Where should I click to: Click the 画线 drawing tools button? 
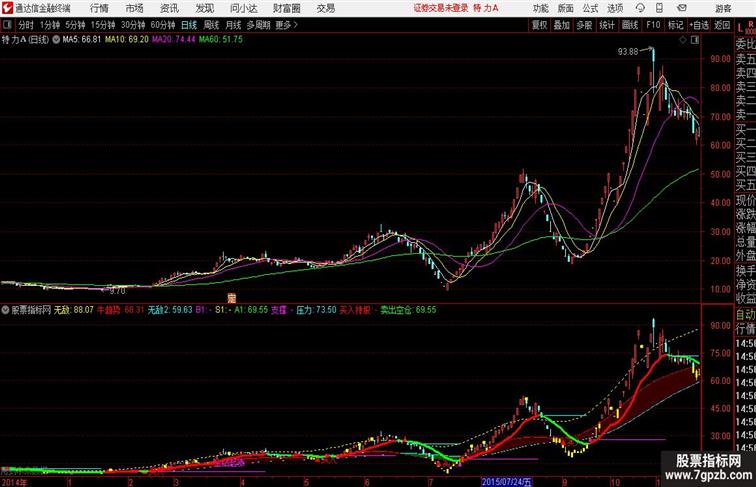coord(630,25)
